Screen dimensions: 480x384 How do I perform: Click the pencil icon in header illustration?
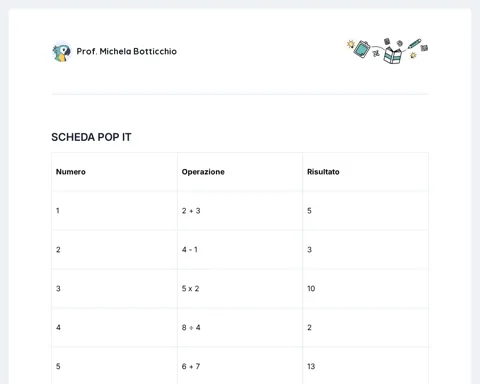414,44
